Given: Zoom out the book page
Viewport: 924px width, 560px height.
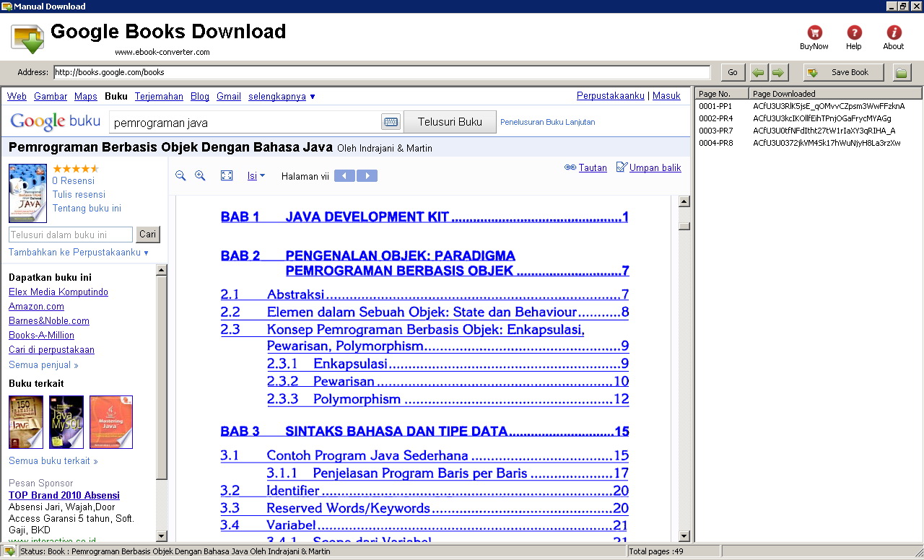Looking at the screenshot, I should click(x=180, y=175).
